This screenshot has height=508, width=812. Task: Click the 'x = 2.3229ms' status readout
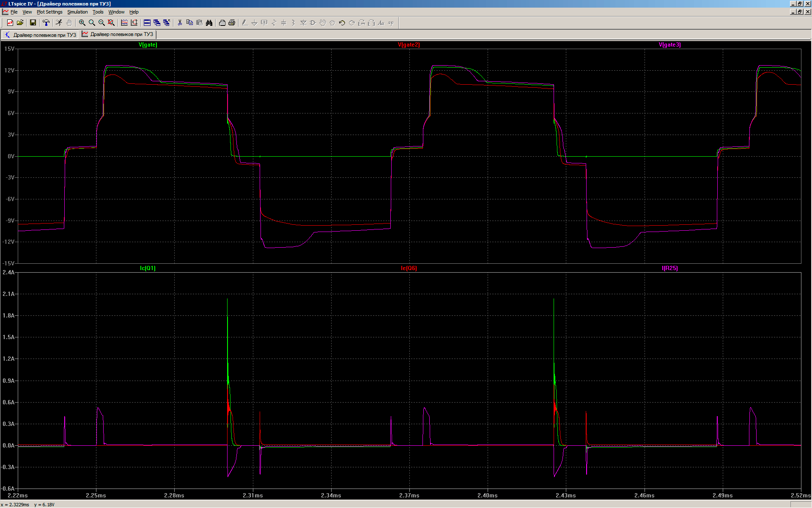[x=15, y=505]
